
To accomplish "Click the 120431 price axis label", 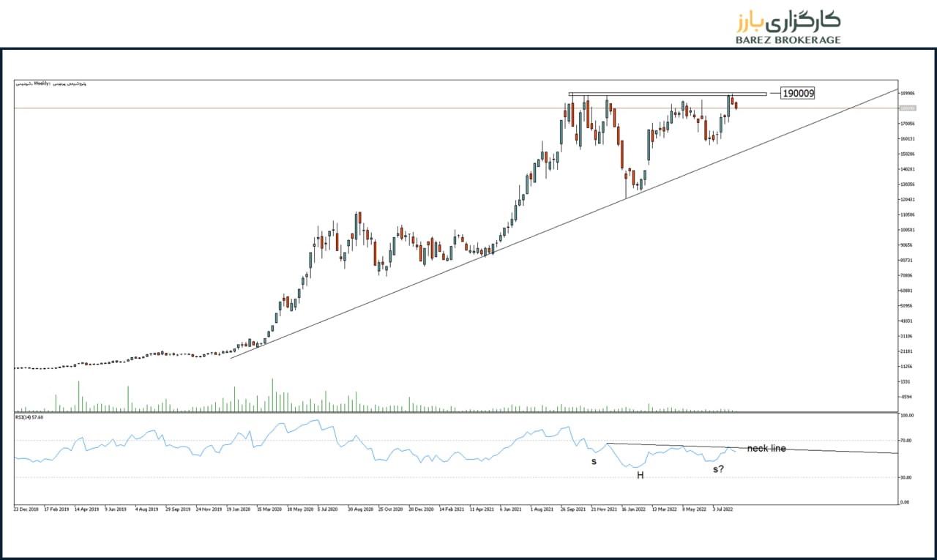I will click(907, 200).
